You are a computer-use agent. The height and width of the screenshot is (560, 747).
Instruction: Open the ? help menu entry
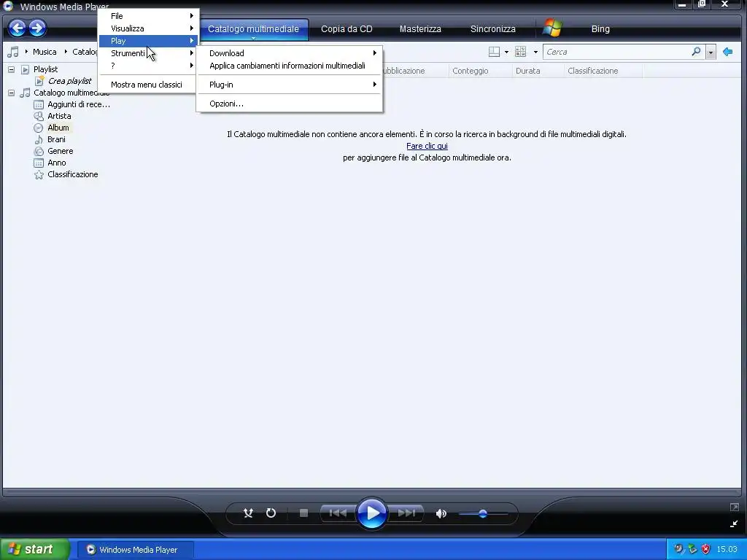coord(149,66)
